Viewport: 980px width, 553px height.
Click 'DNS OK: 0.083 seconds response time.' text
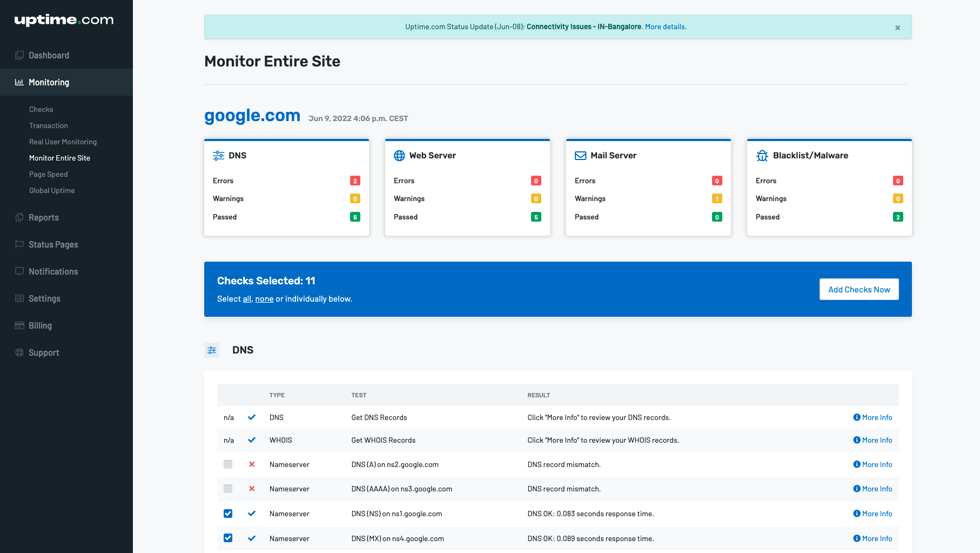(590, 514)
